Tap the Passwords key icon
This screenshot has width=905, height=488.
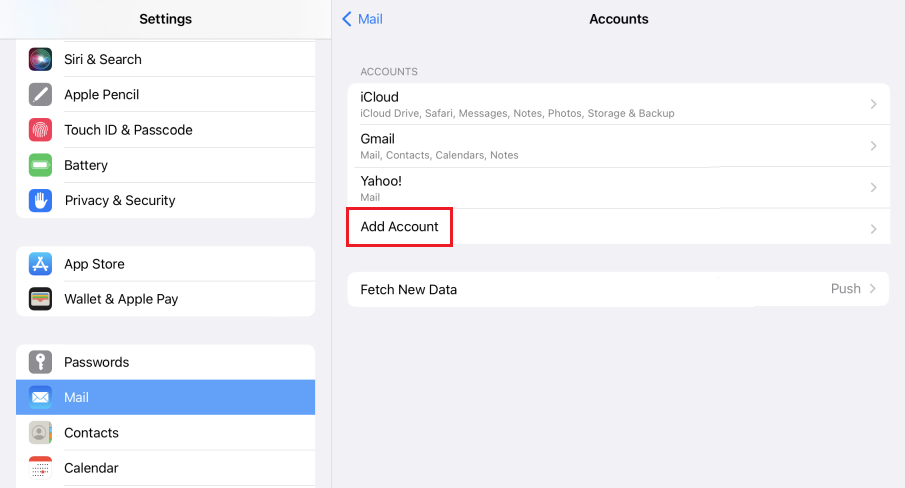pos(40,362)
